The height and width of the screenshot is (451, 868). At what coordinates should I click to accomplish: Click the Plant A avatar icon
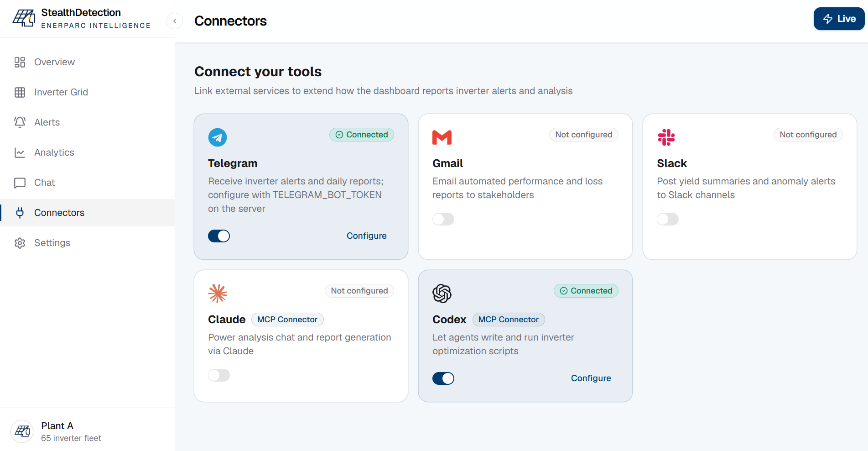22,431
